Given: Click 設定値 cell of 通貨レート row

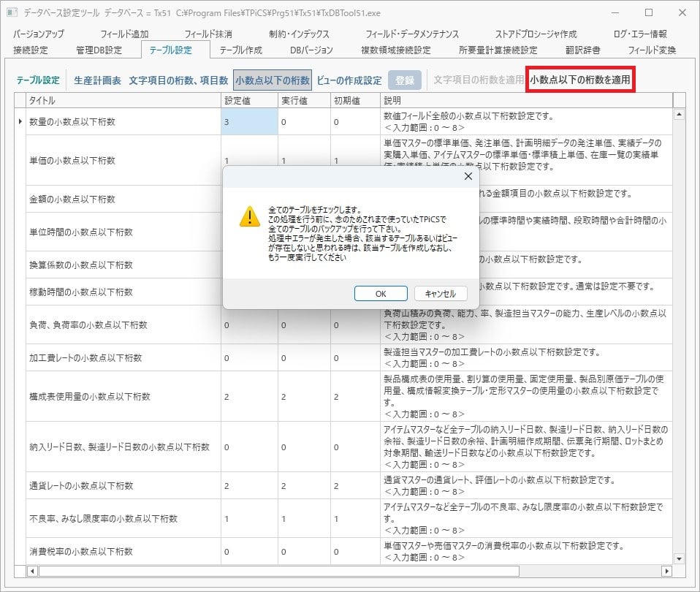Looking at the screenshot, I should [x=250, y=486].
